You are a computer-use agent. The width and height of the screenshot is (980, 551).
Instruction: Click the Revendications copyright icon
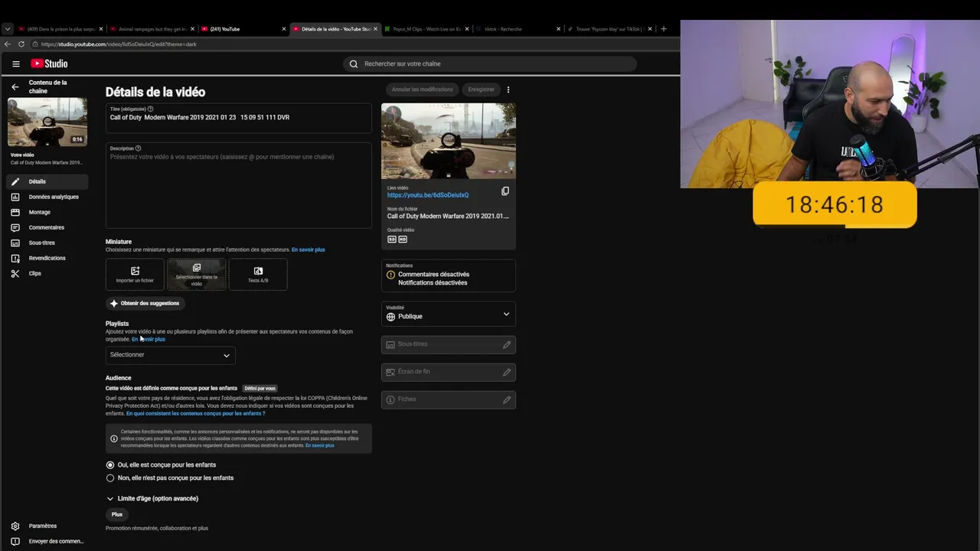(x=15, y=258)
